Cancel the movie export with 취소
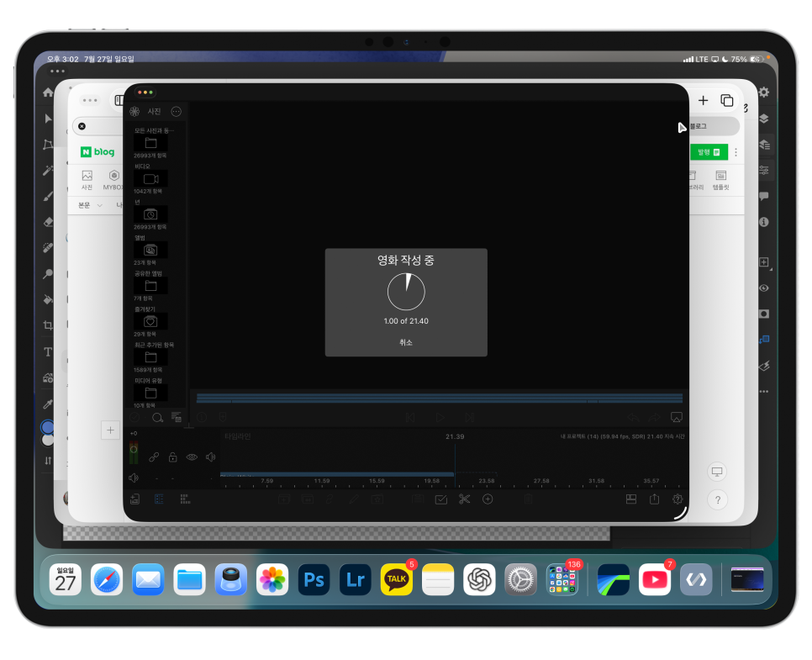The height and width of the screenshot is (660, 812). point(406,342)
